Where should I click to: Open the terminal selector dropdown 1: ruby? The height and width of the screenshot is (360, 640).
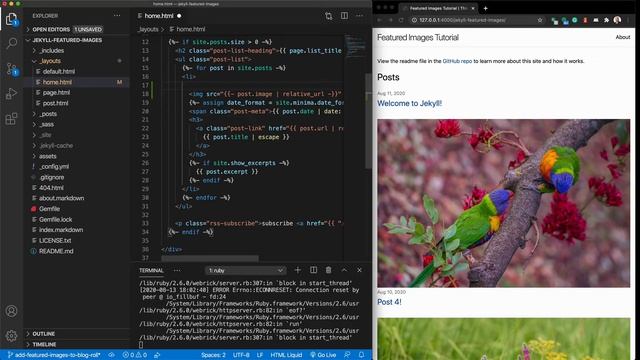coord(246,270)
